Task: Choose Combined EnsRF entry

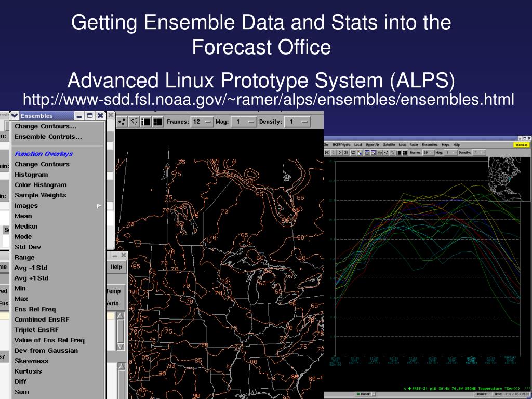Action: (x=42, y=320)
